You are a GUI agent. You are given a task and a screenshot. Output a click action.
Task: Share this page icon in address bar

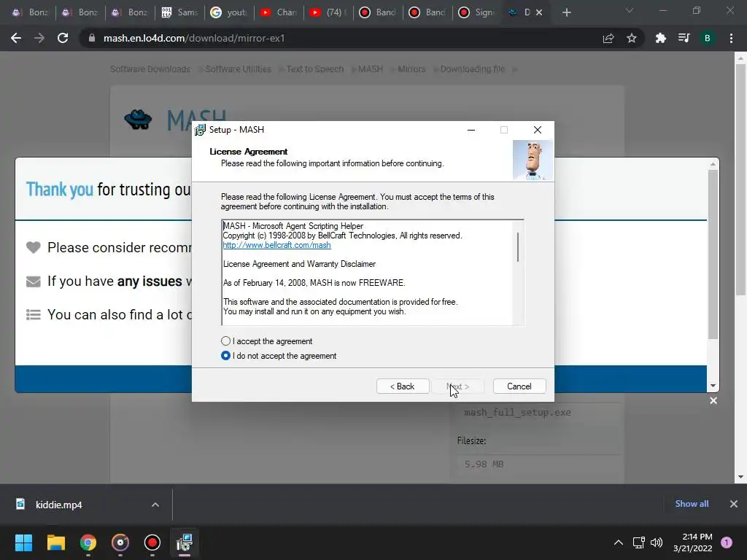click(608, 38)
